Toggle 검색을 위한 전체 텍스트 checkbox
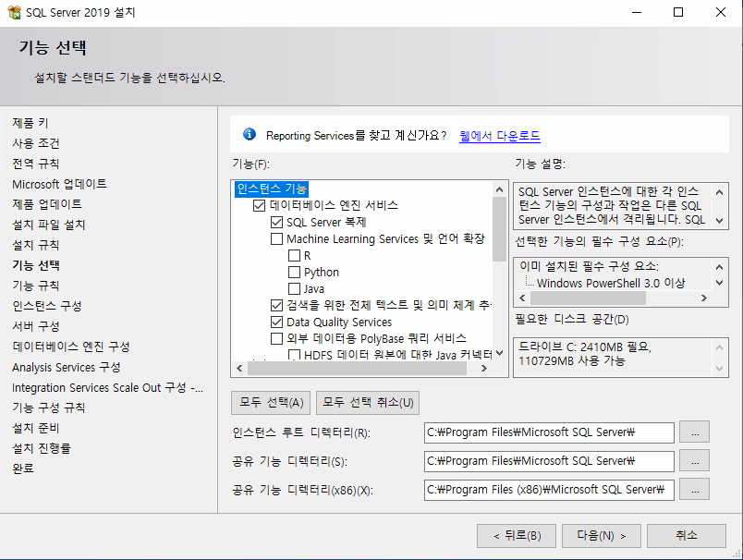Image resolution: width=743 pixels, height=560 pixels. 276,305
